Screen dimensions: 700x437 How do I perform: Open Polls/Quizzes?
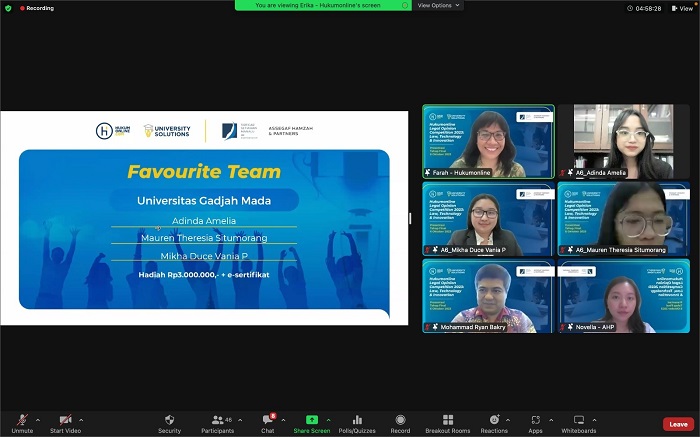(357, 423)
